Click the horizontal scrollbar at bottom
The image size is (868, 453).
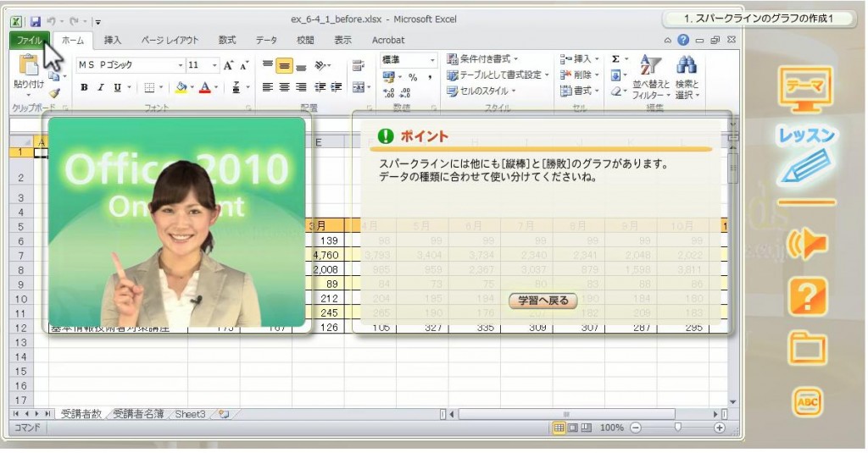coord(566,414)
